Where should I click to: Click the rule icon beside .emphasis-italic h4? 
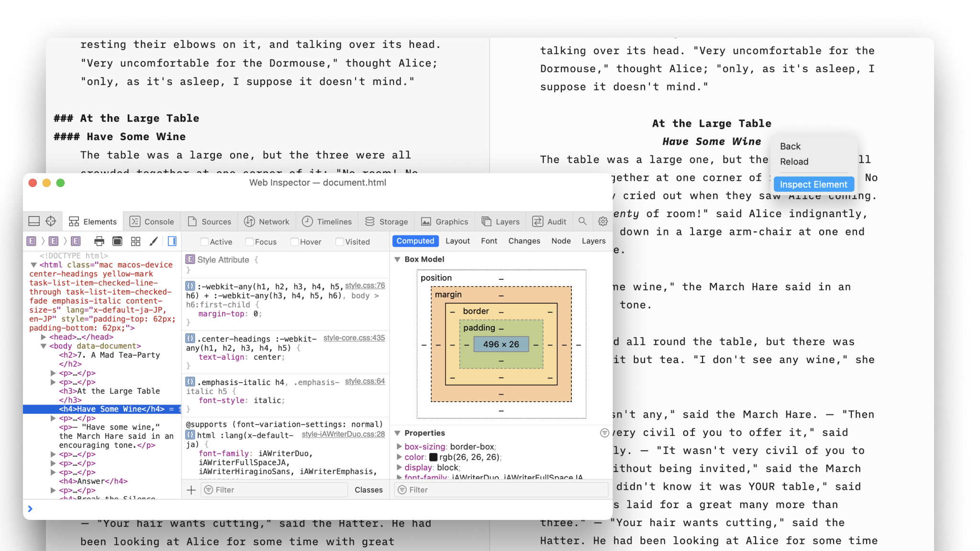tap(190, 382)
